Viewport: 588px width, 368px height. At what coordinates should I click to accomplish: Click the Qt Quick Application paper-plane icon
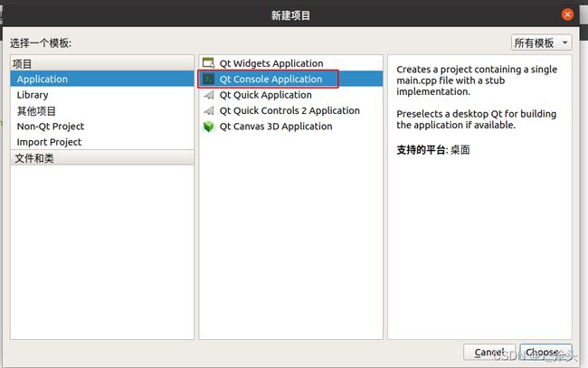coord(208,95)
